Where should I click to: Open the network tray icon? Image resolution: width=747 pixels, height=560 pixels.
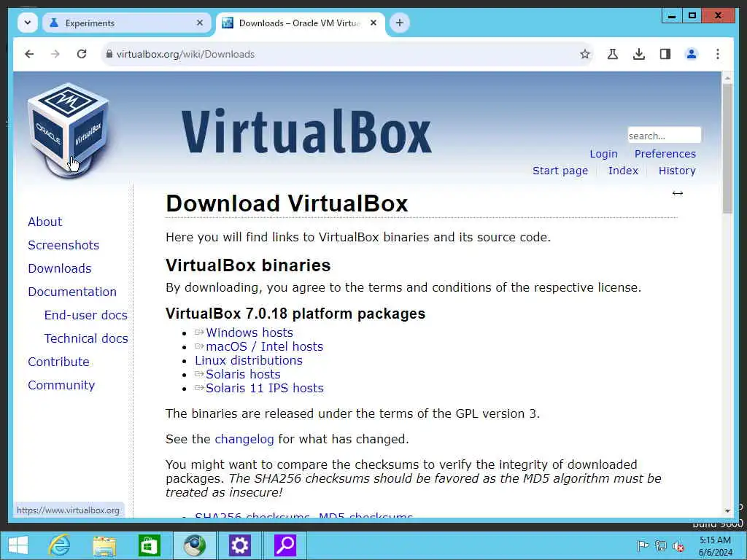pos(660,545)
